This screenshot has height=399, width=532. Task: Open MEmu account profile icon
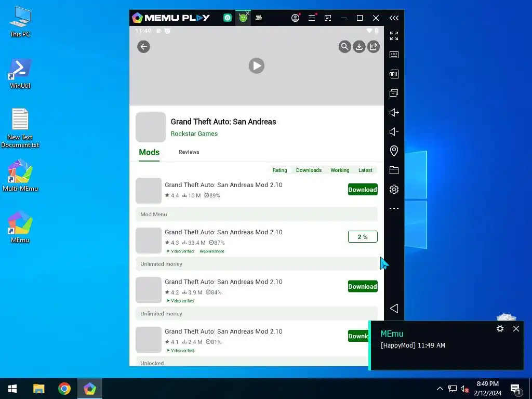pyautogui.click(x=296, y=18)
